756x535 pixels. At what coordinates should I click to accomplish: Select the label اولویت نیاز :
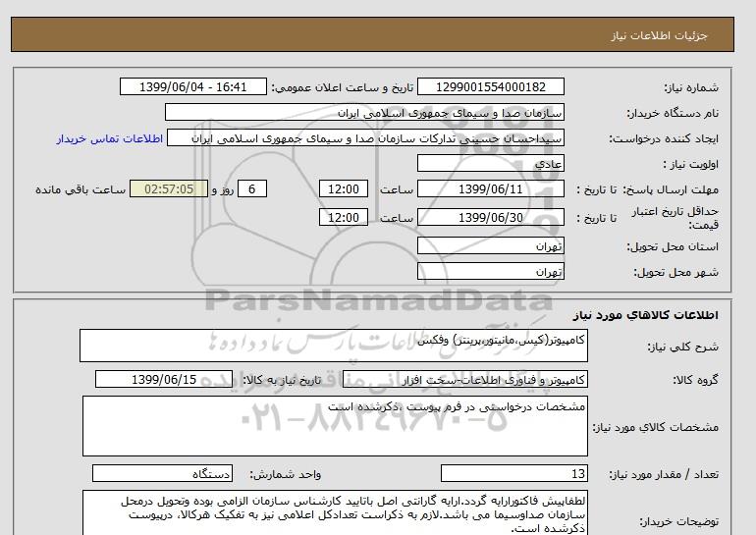[690, 164]
